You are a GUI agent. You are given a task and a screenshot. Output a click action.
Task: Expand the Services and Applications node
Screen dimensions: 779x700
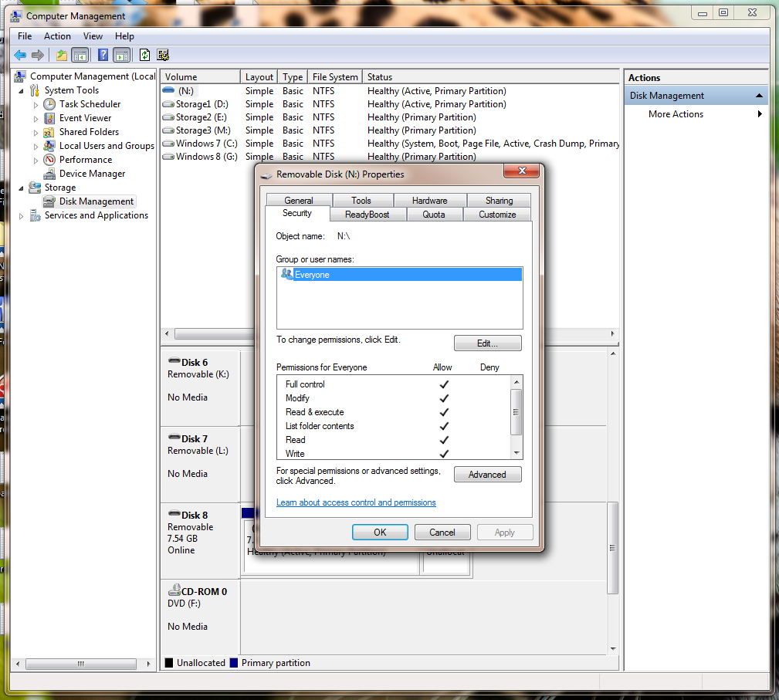tap(22, 215)
